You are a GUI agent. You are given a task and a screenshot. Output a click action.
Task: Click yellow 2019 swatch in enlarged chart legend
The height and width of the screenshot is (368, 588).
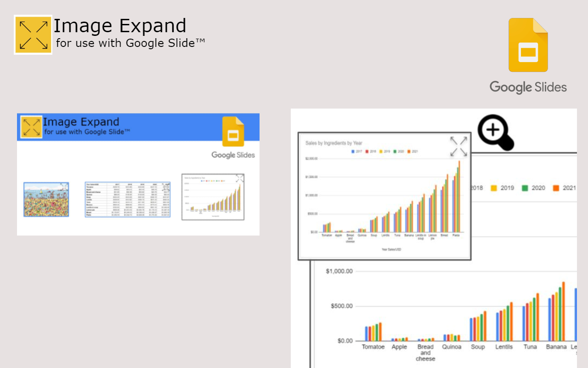(x=494, y=188)
